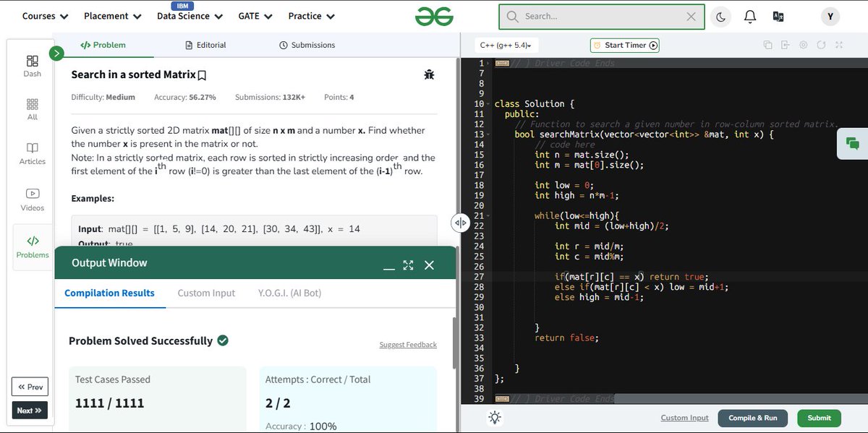Toggle dark mode moon icon
The height and width of the screenshot is (433, 868).
[721, 16]
